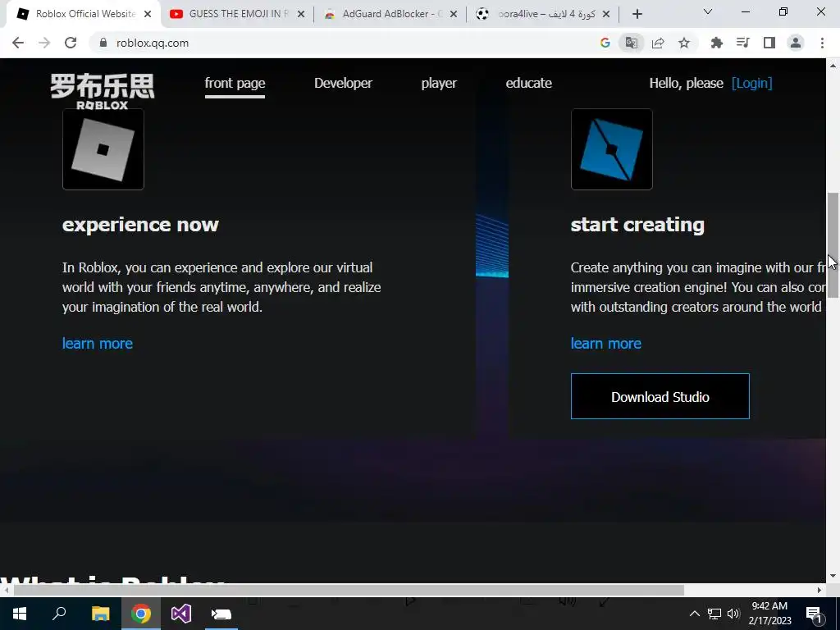Image resolution: width=840 pixels, height=630 pixels.
Task: Select the front page nav item
Action: point(235,84)
